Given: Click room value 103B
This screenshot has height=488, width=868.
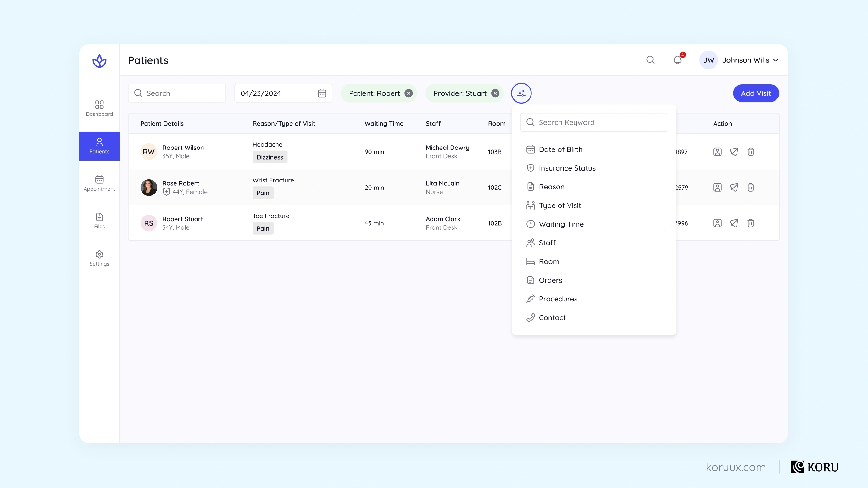Looking at the screenshot, I should point(495,152).
